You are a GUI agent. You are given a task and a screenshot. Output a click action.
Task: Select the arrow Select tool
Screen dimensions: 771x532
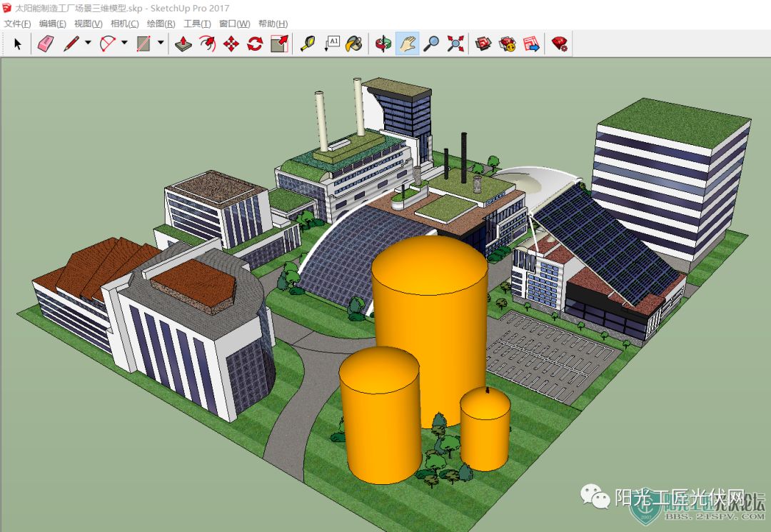pos(18,44)
